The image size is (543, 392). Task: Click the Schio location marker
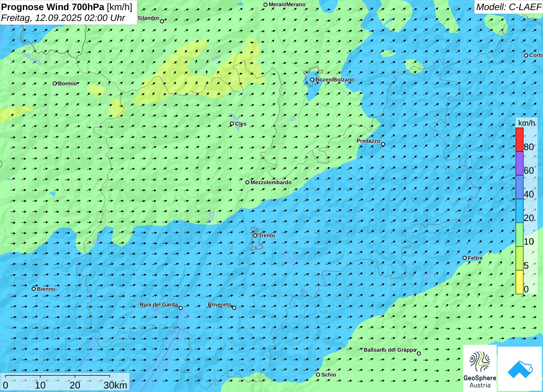(x=318, y=375)
